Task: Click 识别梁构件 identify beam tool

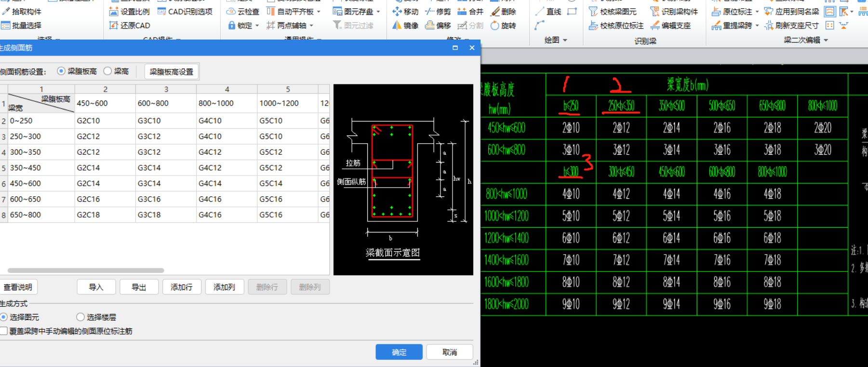Action: tap(674, 12)
